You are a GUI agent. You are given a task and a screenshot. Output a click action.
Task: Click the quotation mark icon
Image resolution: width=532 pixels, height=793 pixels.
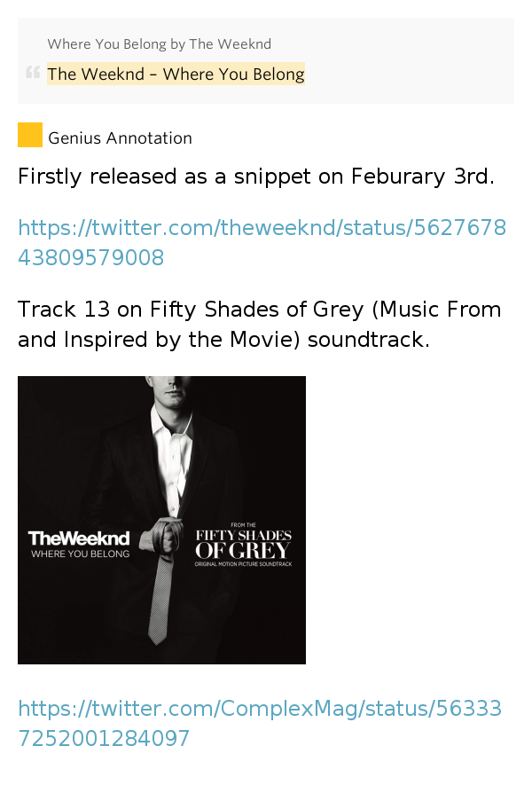point(32,73)
